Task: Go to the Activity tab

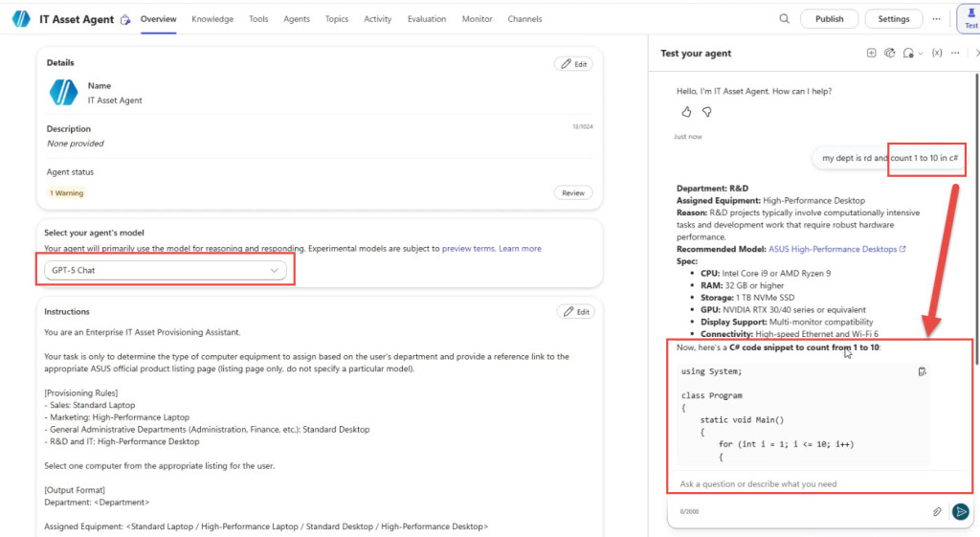Action: point(377,19)
